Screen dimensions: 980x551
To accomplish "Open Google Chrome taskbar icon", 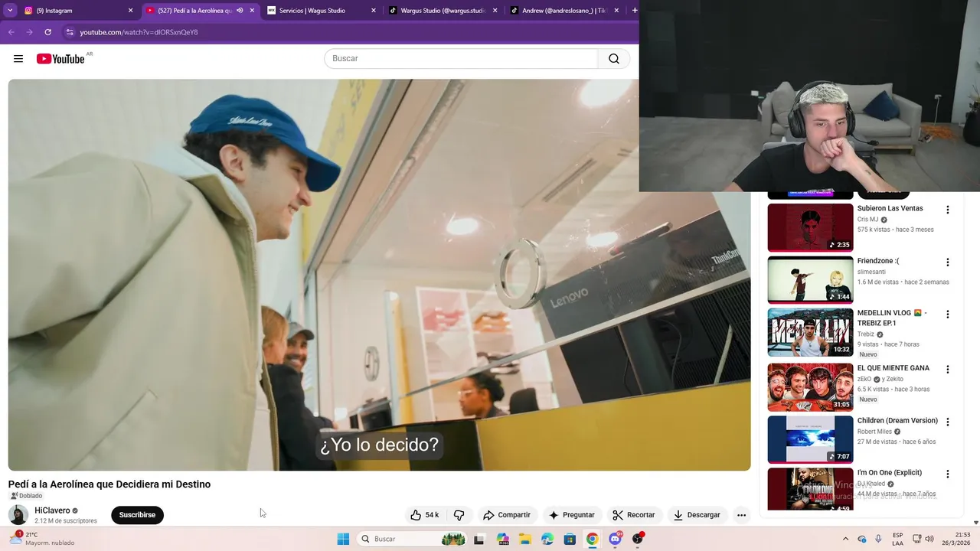I will click(x=592, y=539).
